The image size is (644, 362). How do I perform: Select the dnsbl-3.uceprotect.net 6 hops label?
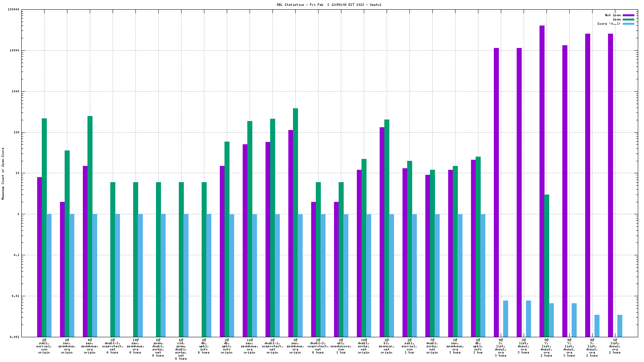click(113, 346)
